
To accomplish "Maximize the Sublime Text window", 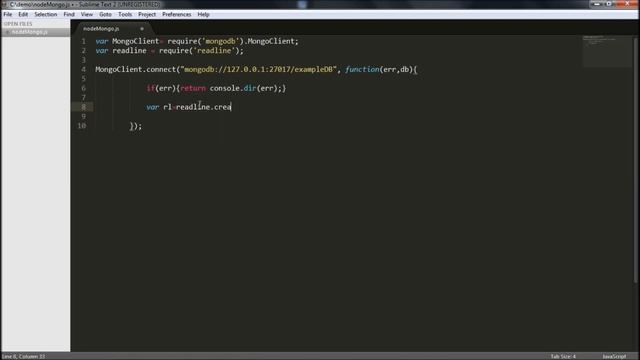I will click(x=609, y=4).
